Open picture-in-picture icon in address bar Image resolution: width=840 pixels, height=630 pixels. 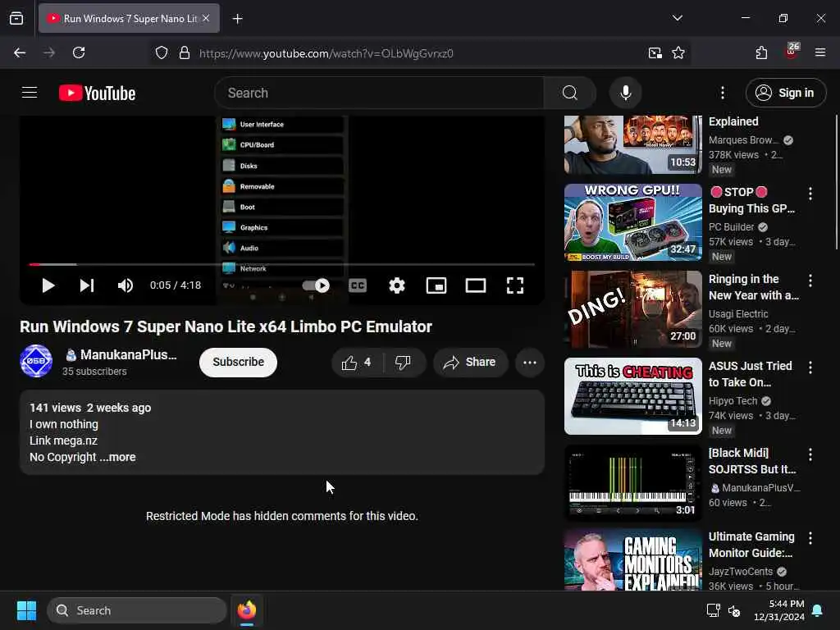coord(655,53)
